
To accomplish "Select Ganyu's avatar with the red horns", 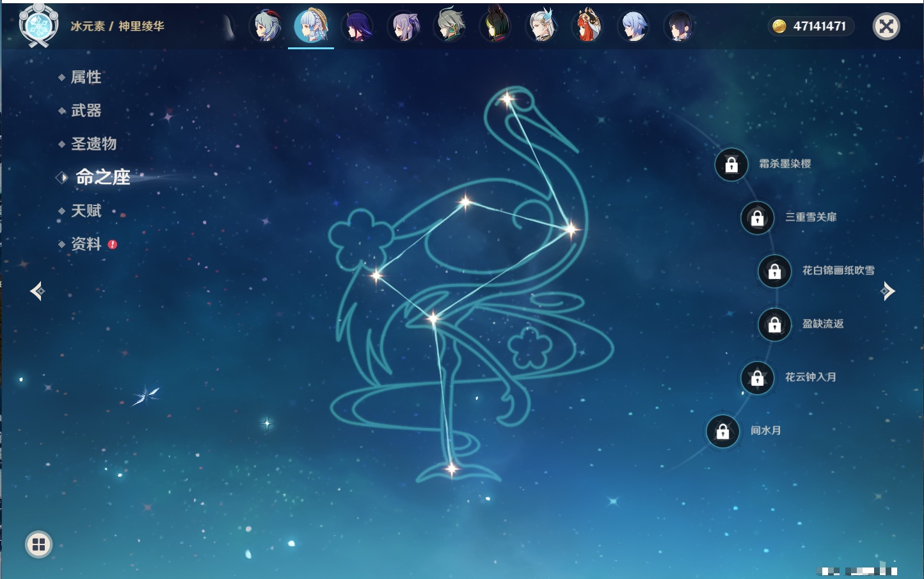I will pyautogui.click(x=266, y=26).
